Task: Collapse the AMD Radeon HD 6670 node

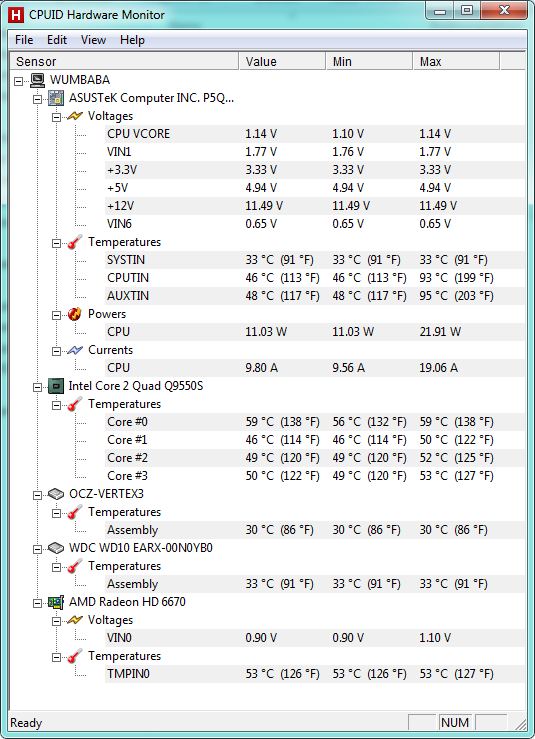Action: (37, 603)
